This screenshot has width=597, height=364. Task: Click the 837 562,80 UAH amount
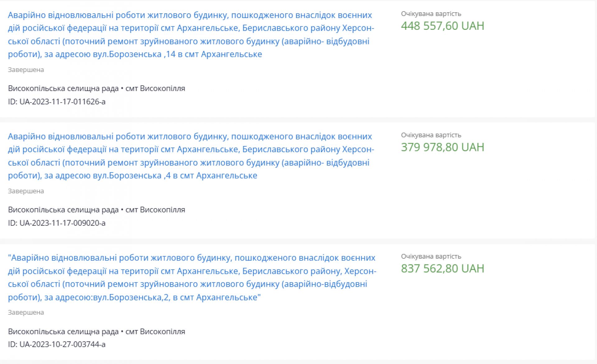pyautogui.click(x=442, y=269)
